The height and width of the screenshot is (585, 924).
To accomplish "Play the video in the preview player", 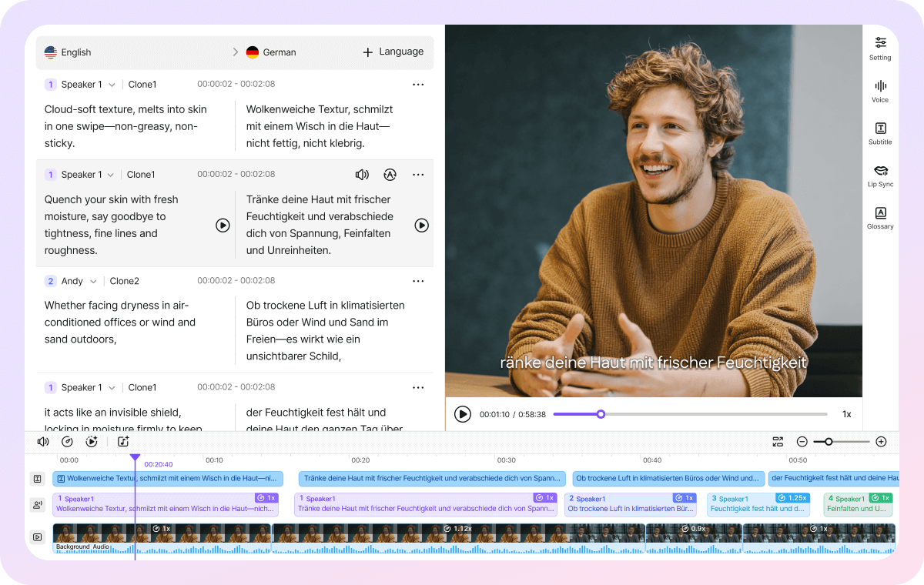I will click(463, 414).
